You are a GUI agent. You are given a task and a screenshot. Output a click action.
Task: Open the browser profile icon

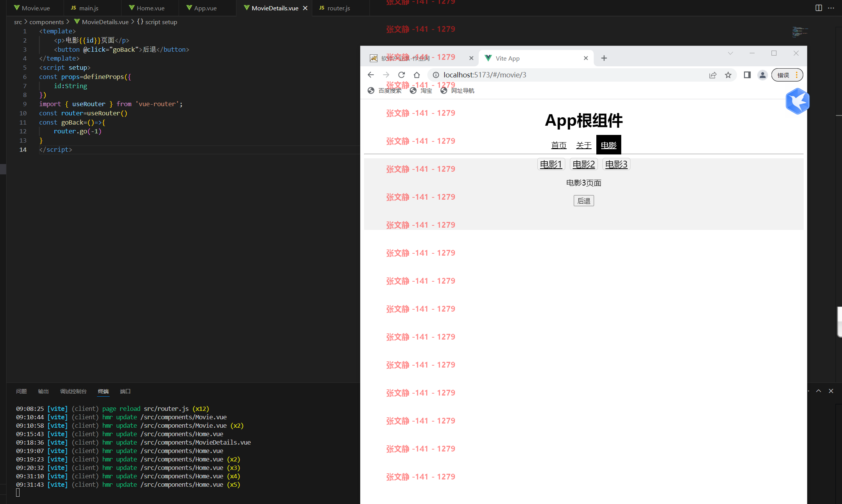(763, 75)
